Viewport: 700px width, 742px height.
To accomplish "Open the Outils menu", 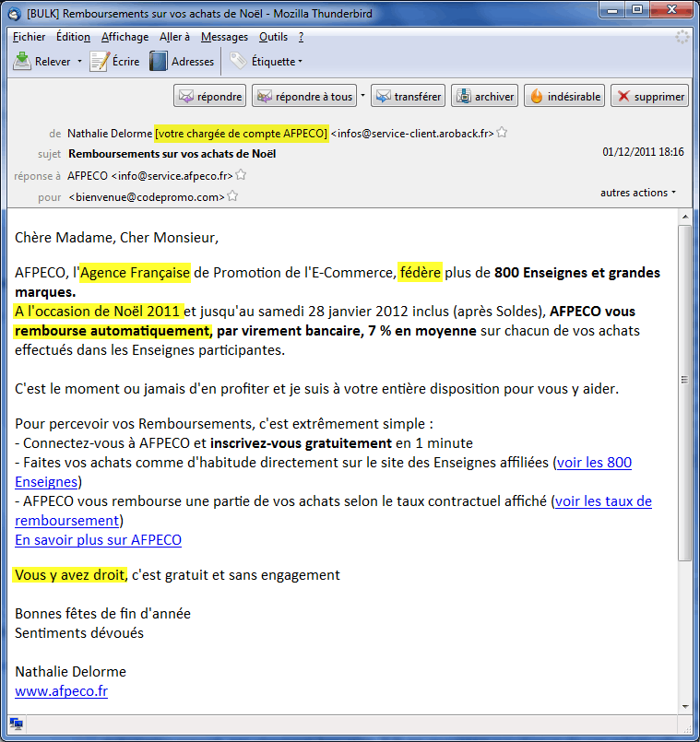I will (x=273, y=37).
